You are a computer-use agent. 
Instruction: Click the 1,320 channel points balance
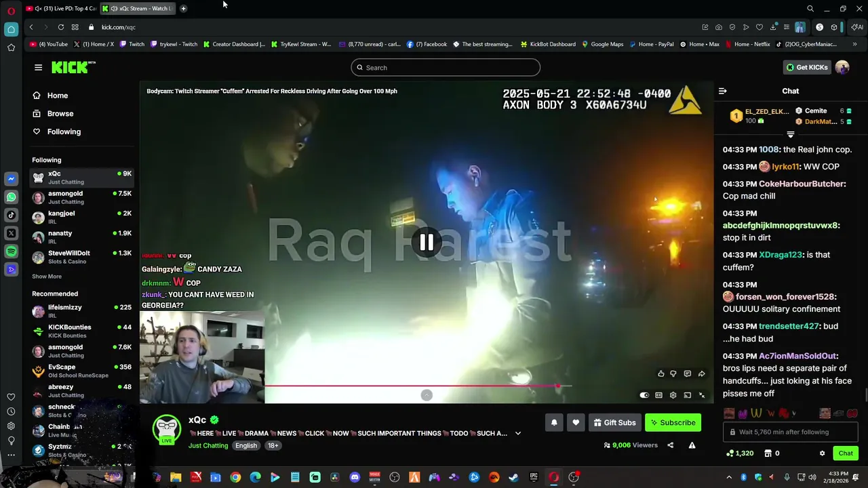(x=740, y=453)
